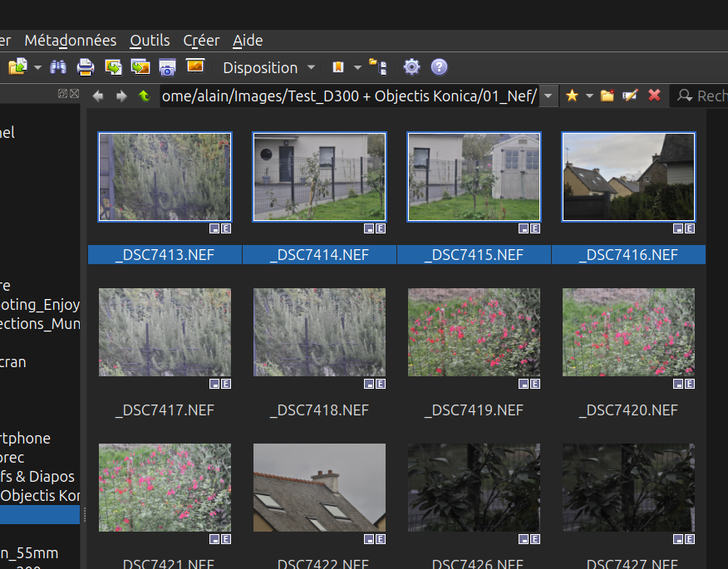Viewport: 728px width, 569px height.
Task: Open the Disposition dropdown
Action: pos(269,67)
